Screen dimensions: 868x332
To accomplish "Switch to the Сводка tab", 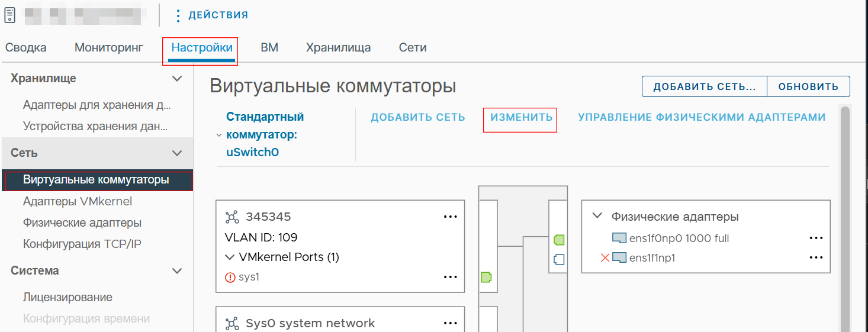I will tap(26, 48).
